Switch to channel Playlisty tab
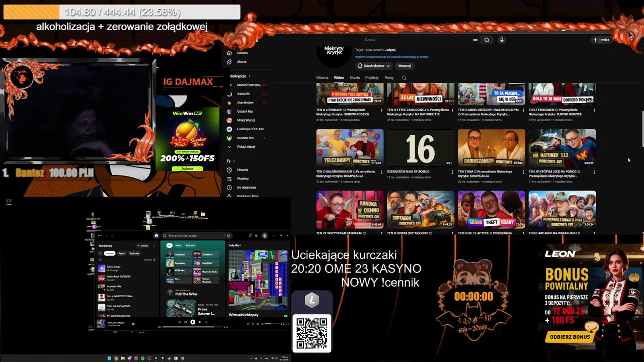The width and height of the screenshot is (644, 362). 372,78
